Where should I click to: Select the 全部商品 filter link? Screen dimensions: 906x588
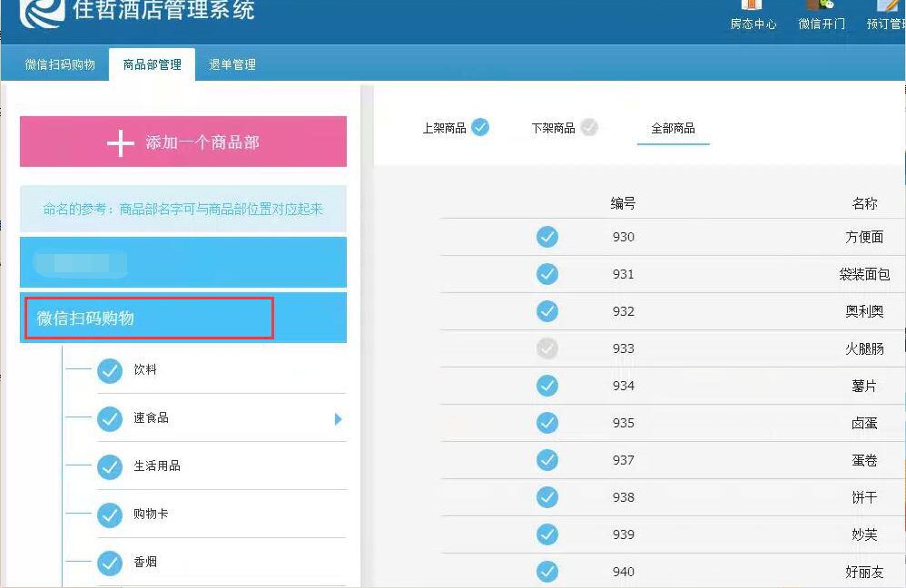(x=673, y=129)
